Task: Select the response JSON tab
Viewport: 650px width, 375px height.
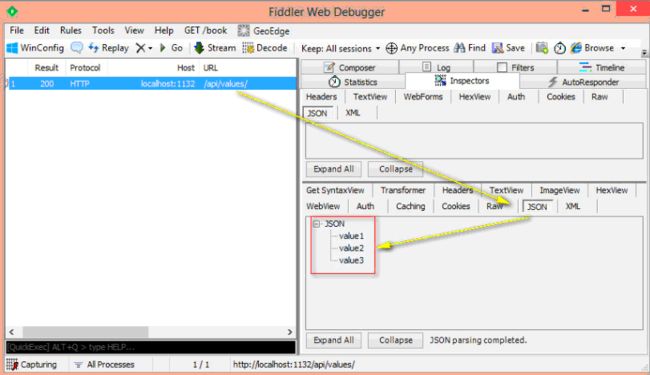Action: pyautogui.click(x=537, y=206)
